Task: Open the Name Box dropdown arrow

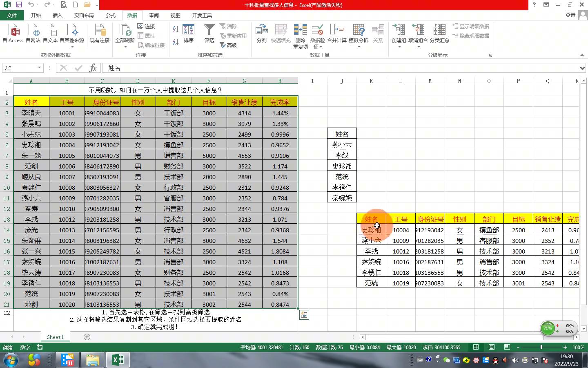Action: pyautogui.click(x=39, y=68)
